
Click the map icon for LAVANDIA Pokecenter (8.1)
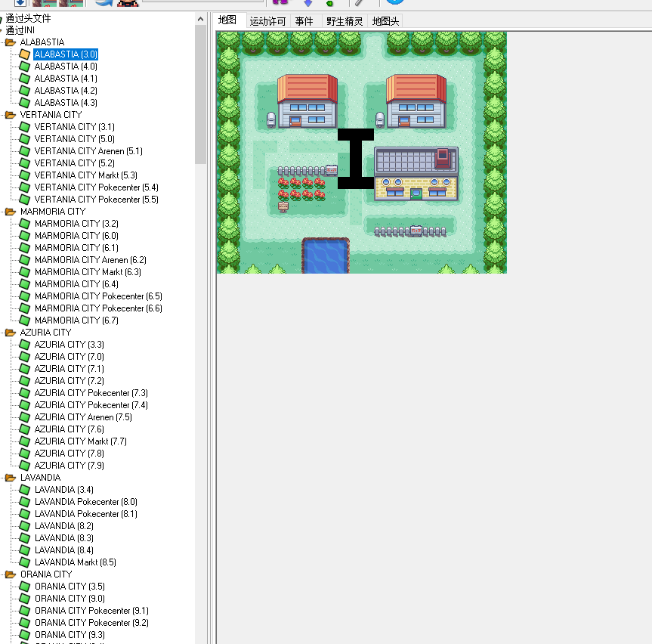[24, 514]
